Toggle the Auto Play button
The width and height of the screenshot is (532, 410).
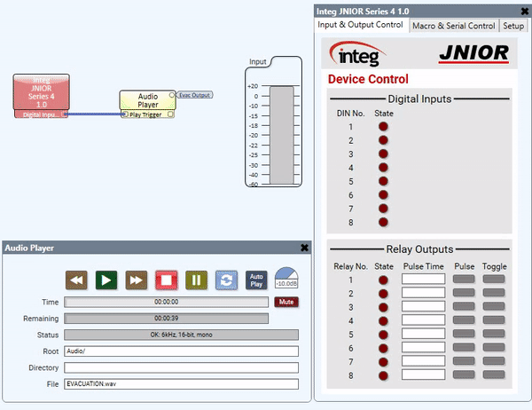[x=256, y=280]
